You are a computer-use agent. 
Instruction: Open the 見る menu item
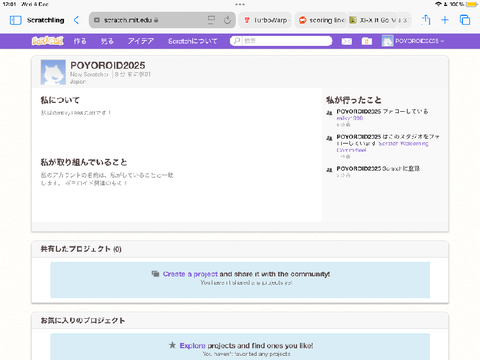(x=107, y=41)
